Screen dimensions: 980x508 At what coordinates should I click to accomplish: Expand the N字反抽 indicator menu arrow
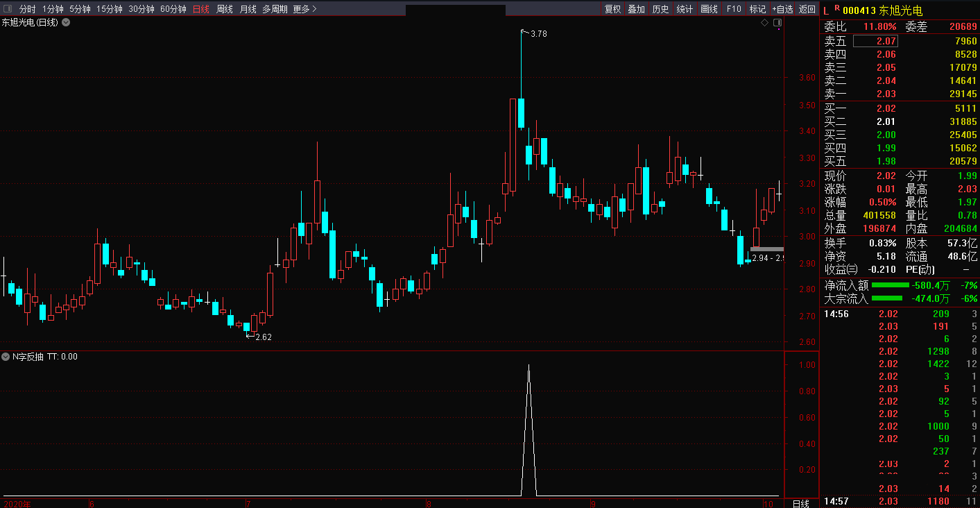tap(6, 357)
